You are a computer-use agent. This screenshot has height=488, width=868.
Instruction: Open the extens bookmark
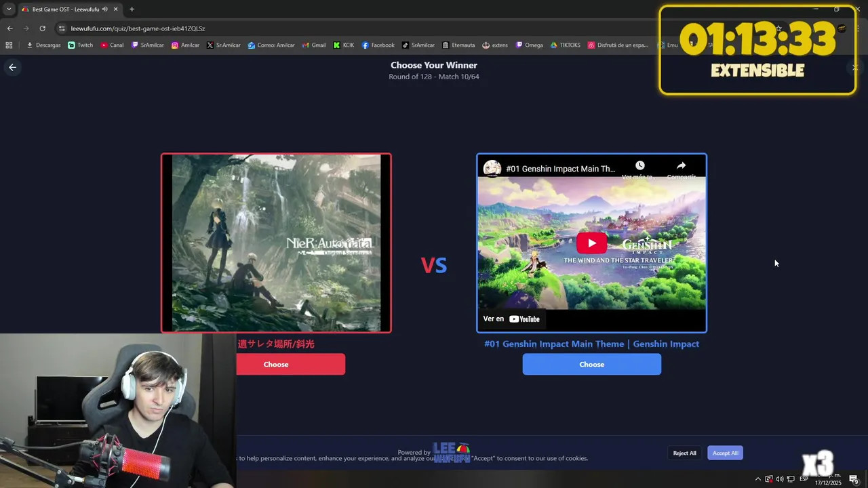click(x=494, y=45)
